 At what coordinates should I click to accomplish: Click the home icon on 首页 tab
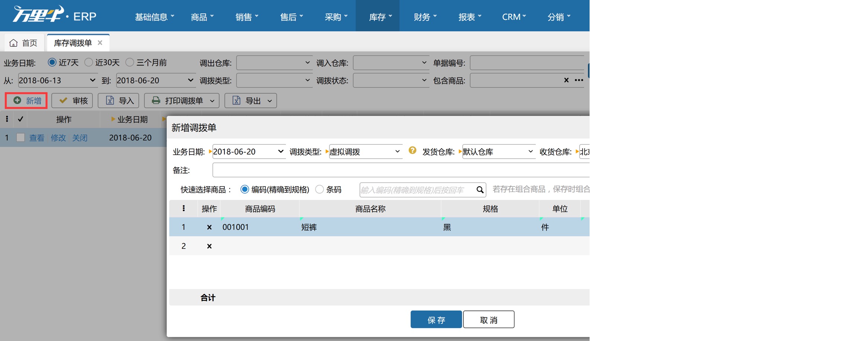click(x=13, y=42)
